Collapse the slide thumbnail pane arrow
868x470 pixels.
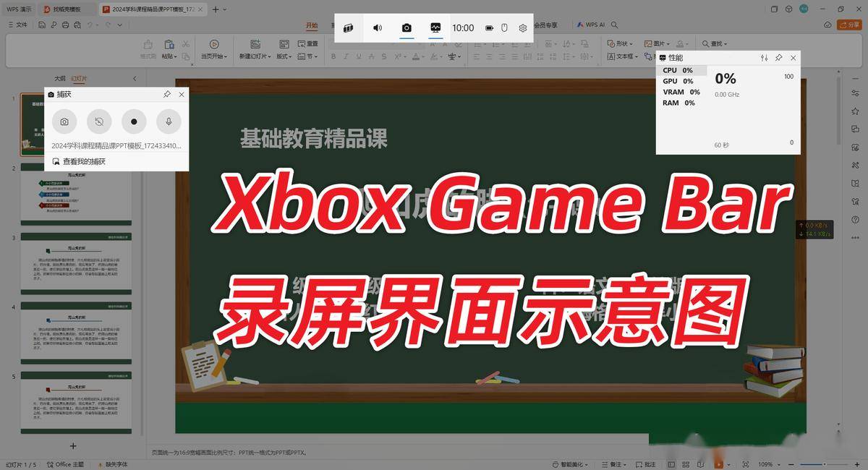click(135, 78)
